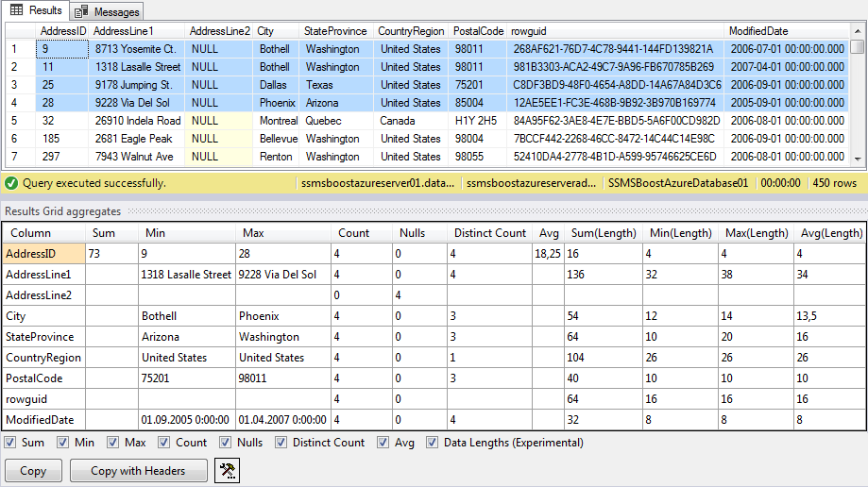
Task: Toggle the Max checkbox
Action: pyautogui.click(x=113, y=443)
